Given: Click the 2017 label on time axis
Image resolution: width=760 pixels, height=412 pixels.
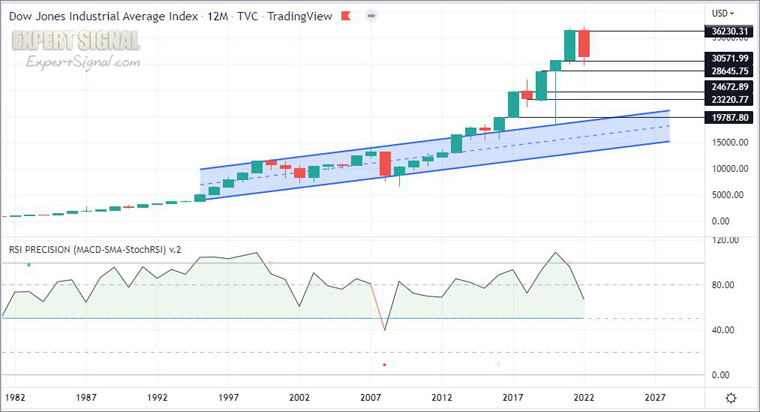Looking at the screenshot, I should [513, 397].
